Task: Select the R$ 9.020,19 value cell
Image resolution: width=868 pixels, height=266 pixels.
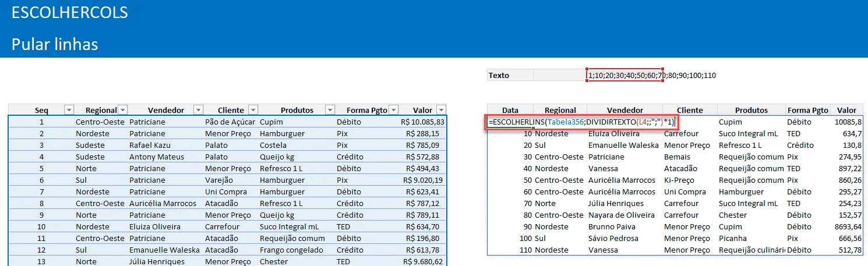Action: point(422,180)
